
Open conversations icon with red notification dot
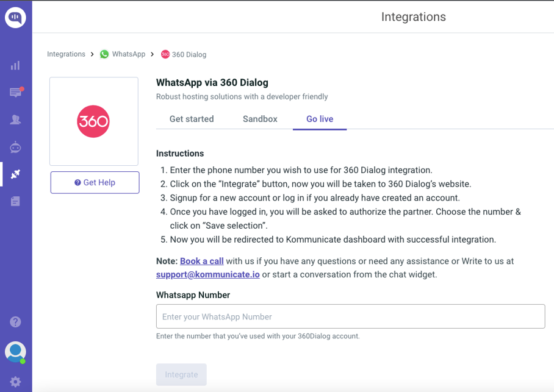coord(16,92)
